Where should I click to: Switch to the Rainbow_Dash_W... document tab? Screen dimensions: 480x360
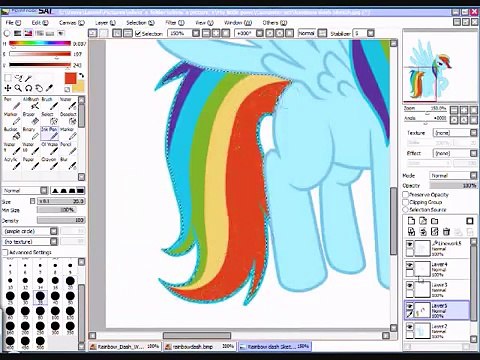(125, 347)
